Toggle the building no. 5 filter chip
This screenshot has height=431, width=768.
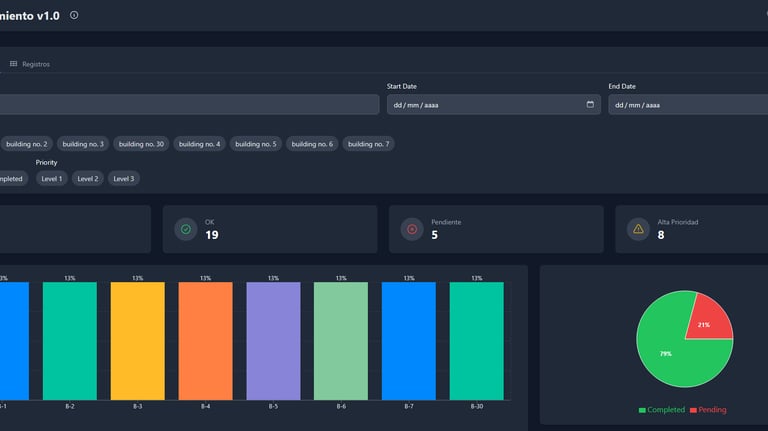(x=256, y=144)
